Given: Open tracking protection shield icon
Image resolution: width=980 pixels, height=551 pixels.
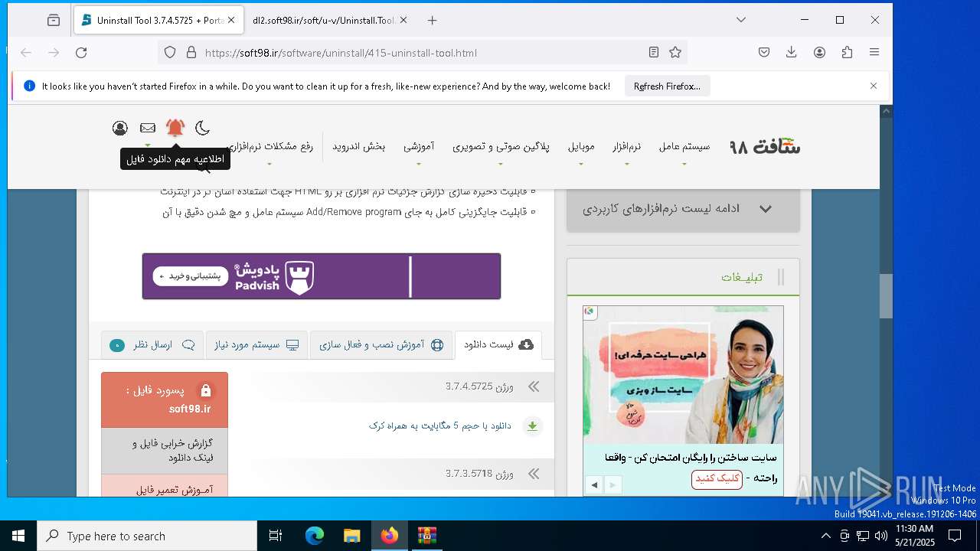Looking at the screenshot, I should click(170, 52).
